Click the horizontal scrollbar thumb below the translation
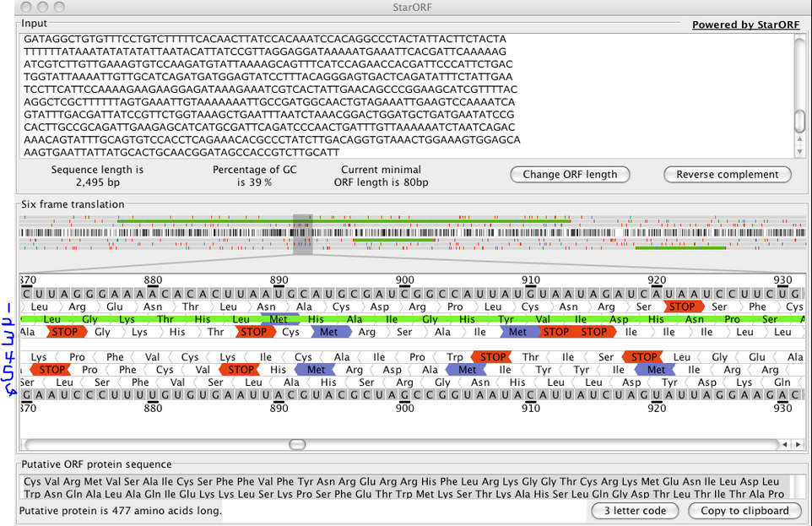The image size is (812, 526). coord(296,444)
